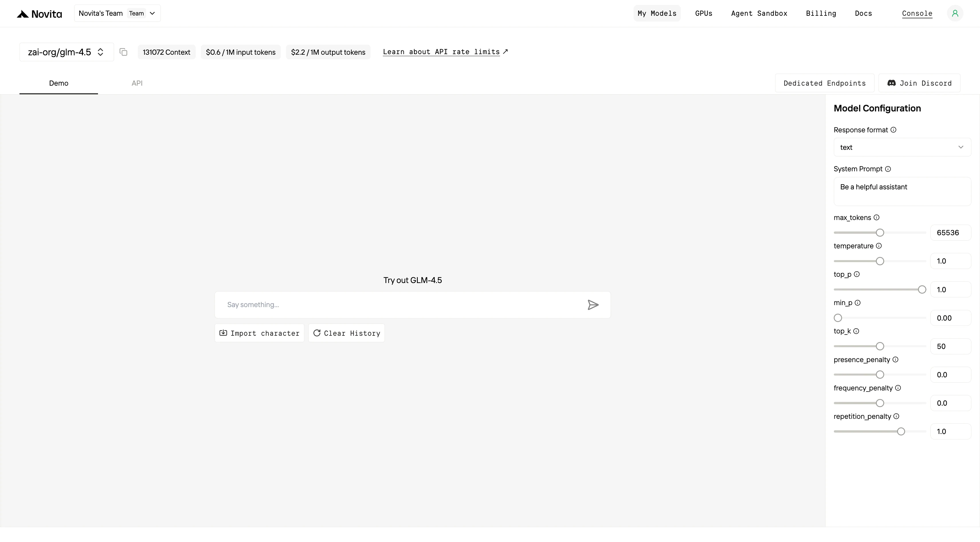
Task: Click the $2.2 / 1M output tokens badge
Action: click(328, 52)
